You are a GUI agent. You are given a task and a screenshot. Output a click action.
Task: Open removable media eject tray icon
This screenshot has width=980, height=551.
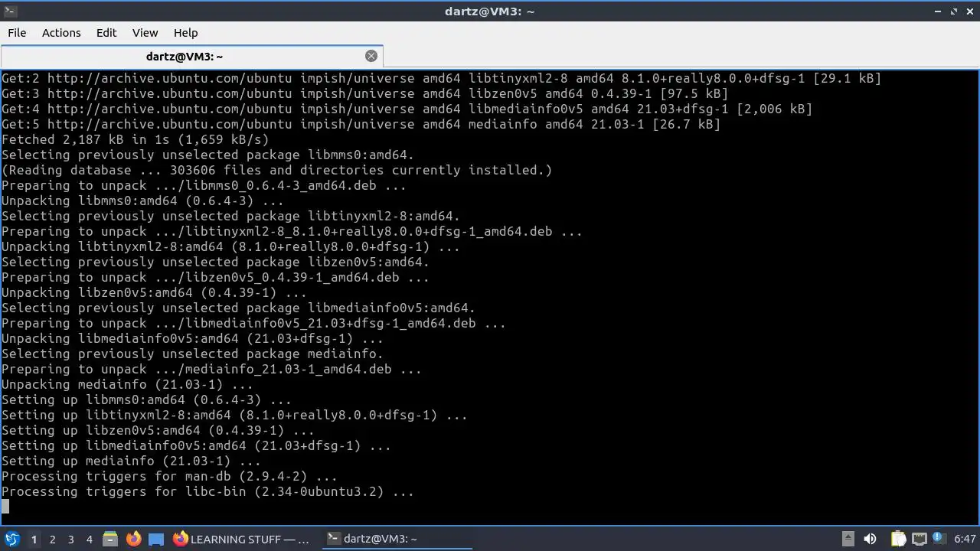point(848,540)
